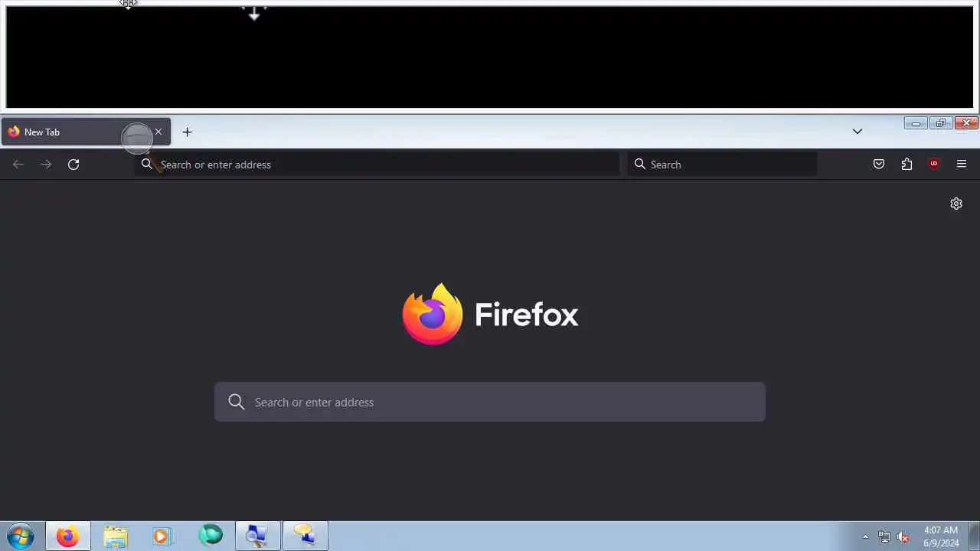Show hidden system tray icons

pyautogui.click(x=866, y=536)
